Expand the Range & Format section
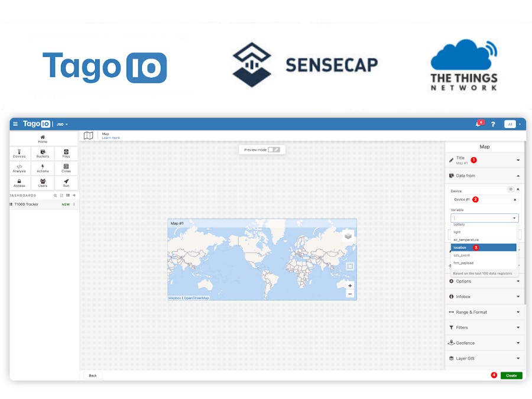532x399 pixels. [485, 312]
